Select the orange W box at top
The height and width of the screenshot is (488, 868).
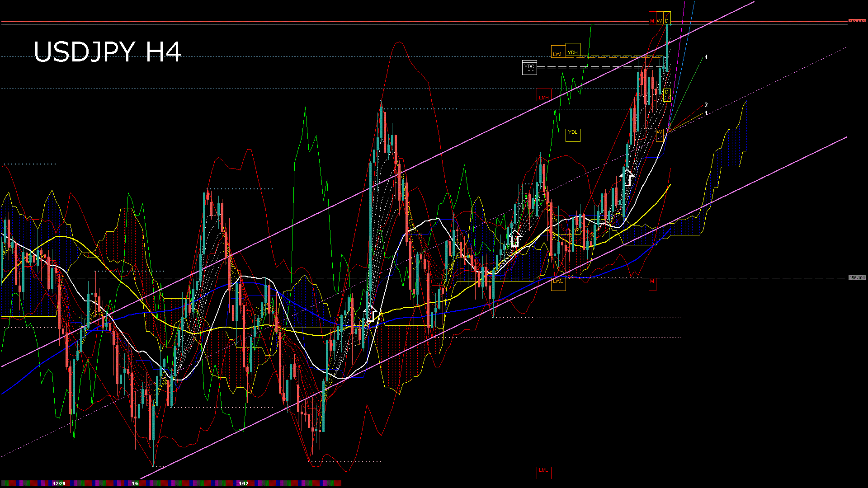pyautogui.click(x=659, y=19)
